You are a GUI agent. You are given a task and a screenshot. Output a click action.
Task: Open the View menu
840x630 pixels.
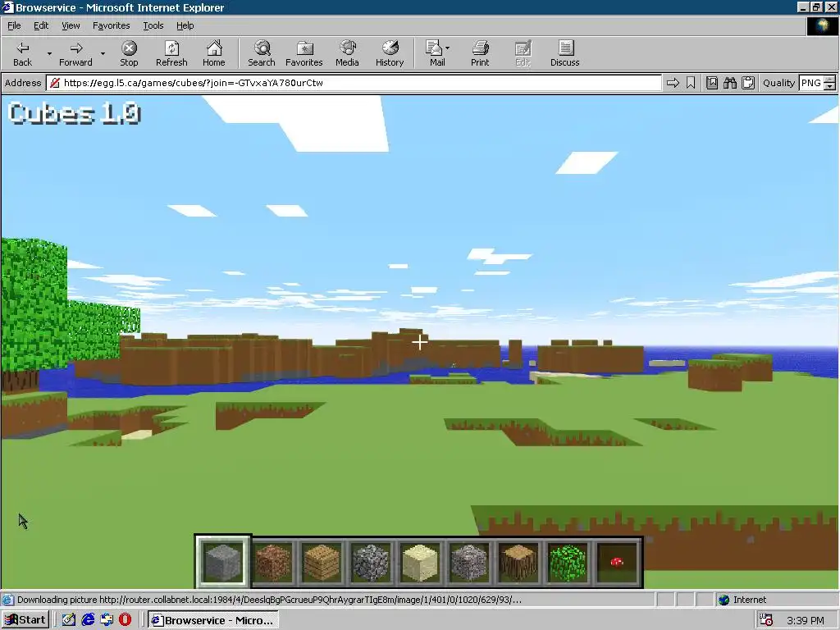tap(71, 25)
